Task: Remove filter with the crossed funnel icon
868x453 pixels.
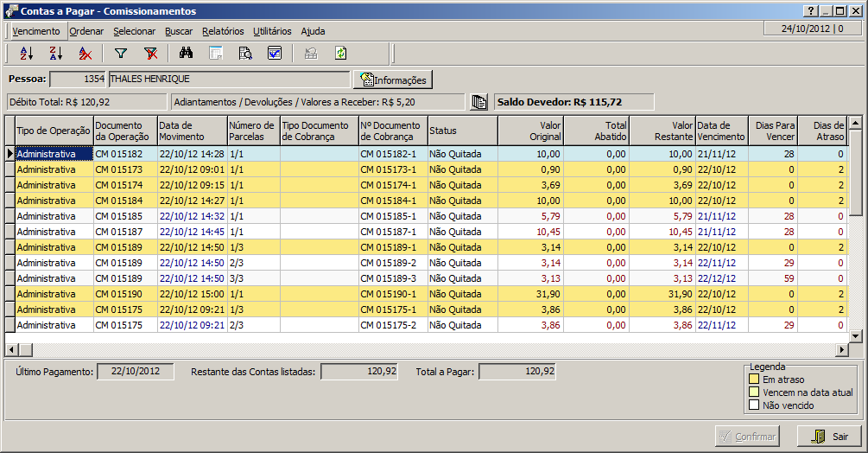Action: (150, 54)
